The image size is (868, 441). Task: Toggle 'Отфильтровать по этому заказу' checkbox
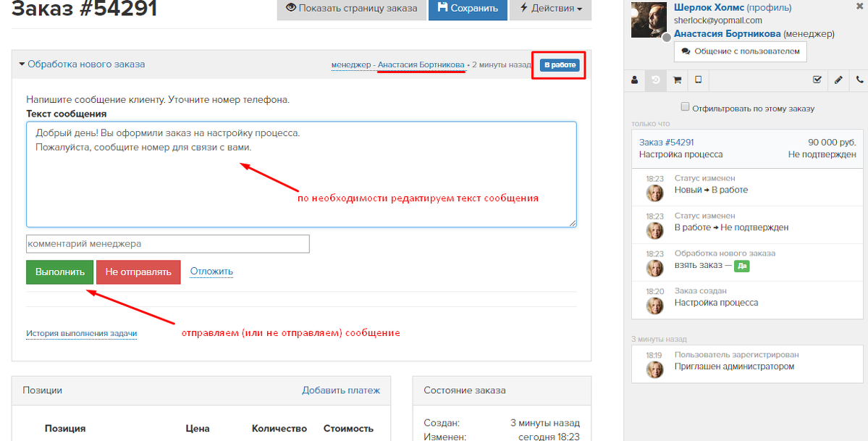(x=686, y=107)
